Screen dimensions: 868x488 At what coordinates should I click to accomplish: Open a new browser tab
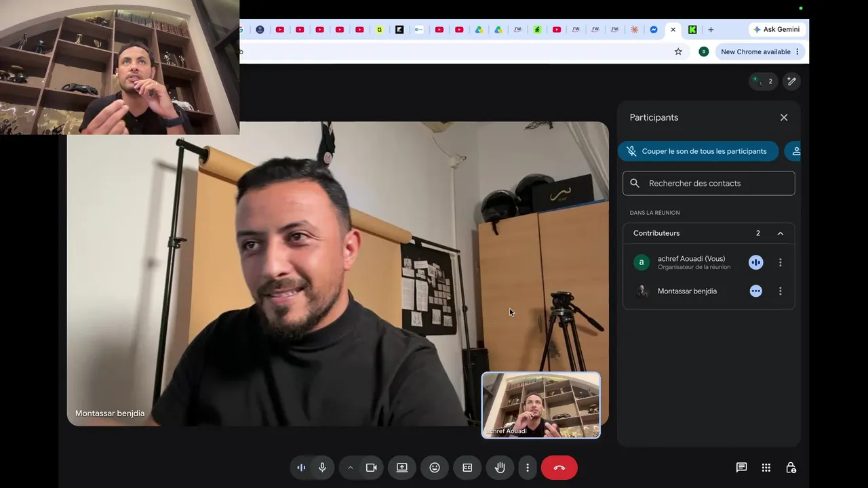point(711,30)
